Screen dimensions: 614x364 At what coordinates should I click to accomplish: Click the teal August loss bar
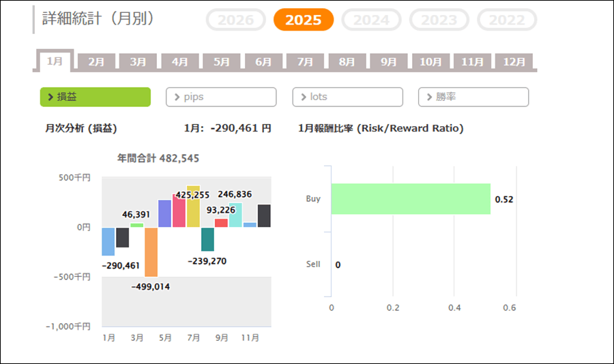207,239
